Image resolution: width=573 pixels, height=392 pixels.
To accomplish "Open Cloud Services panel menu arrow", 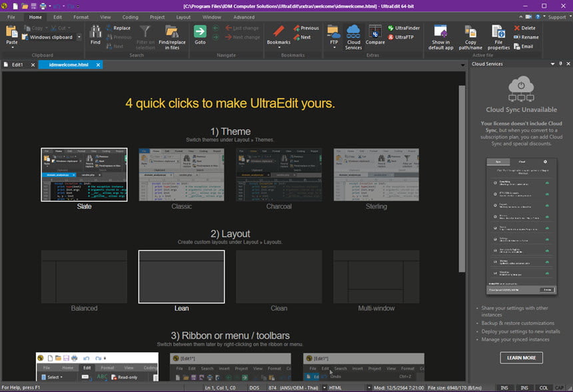I will click(552, 64).
